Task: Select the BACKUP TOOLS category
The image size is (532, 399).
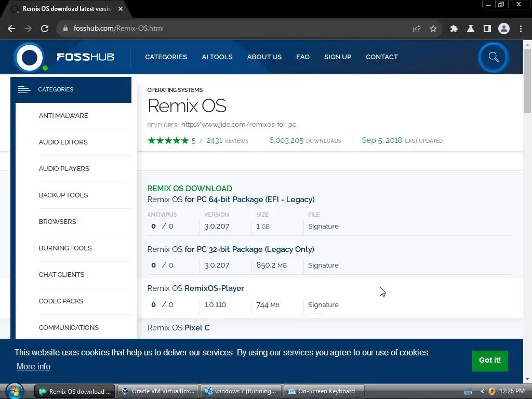Action: pyautogui.click(x=63, y=195)
